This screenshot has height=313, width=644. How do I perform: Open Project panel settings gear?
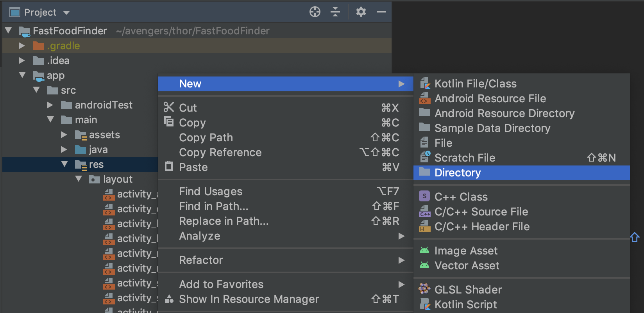(x=361, y=12)
